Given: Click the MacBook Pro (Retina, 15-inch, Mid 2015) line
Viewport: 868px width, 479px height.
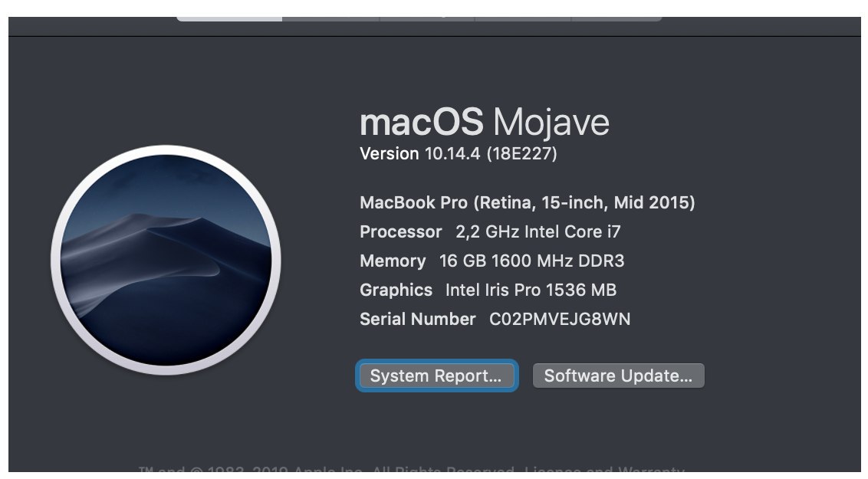Looking at the screenshot, I should click(528, 202).
